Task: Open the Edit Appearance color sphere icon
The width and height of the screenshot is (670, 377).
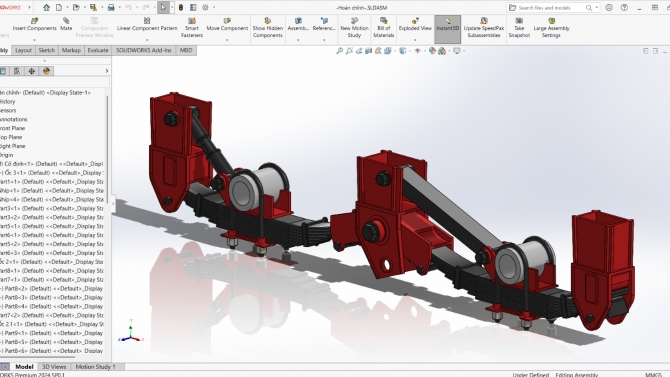Action: click(x=432, y=51)
